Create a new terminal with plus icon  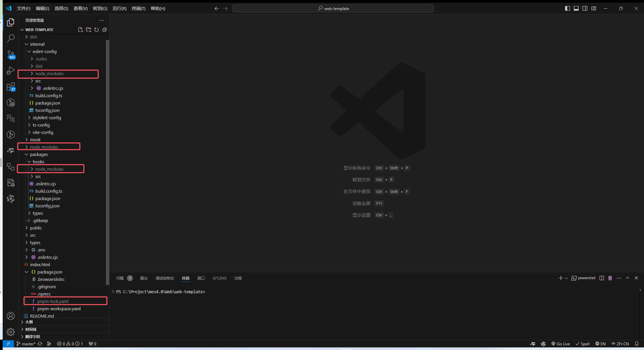[560, 278]
